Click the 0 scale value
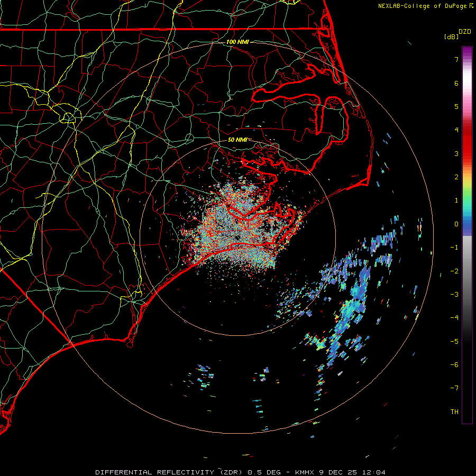 [456, 224]
